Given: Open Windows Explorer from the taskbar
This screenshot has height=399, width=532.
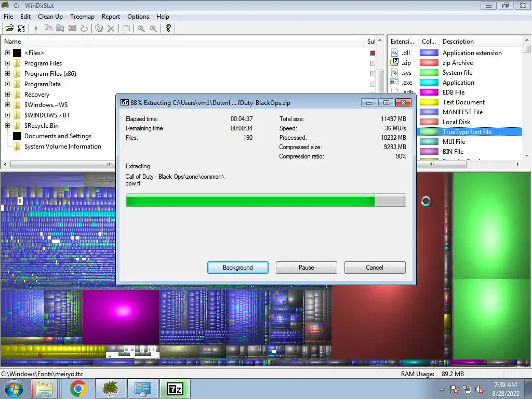Looking at the screenshot, I should click(x=45, y=389).
